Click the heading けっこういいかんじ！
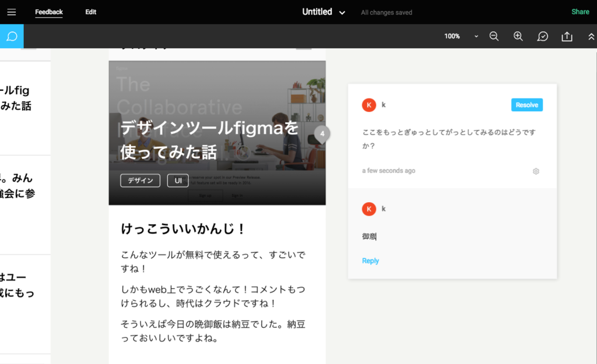The height and width of the screenshot is (364, 597). [183, 229]
